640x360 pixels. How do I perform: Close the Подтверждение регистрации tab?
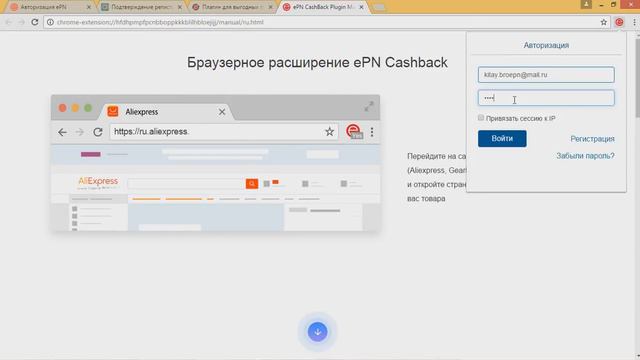(x=180, y=7)
